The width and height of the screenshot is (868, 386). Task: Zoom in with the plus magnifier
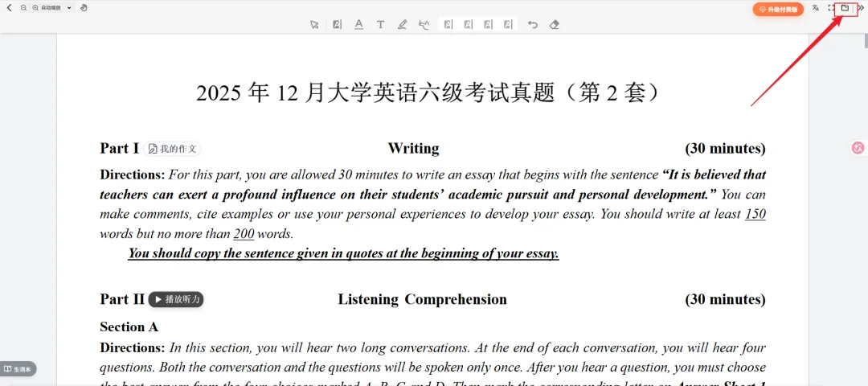point(35,8)
